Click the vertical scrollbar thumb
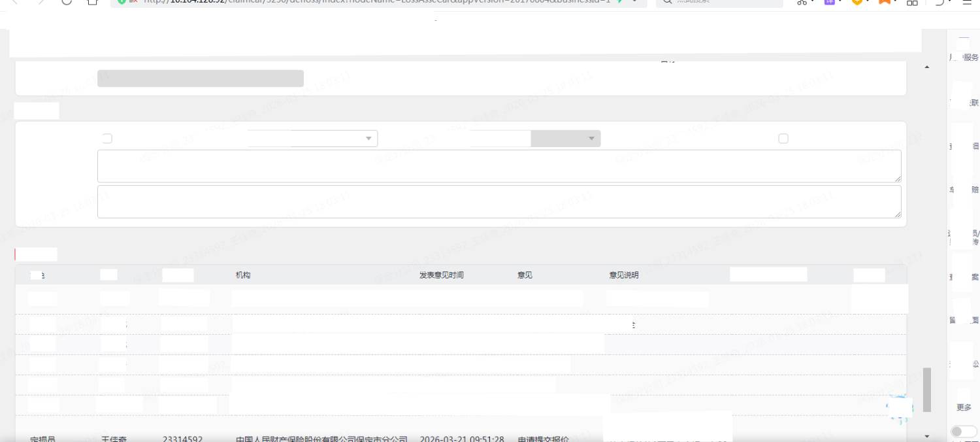The height and width of the screenshot is (442, 980). (926, 390)
